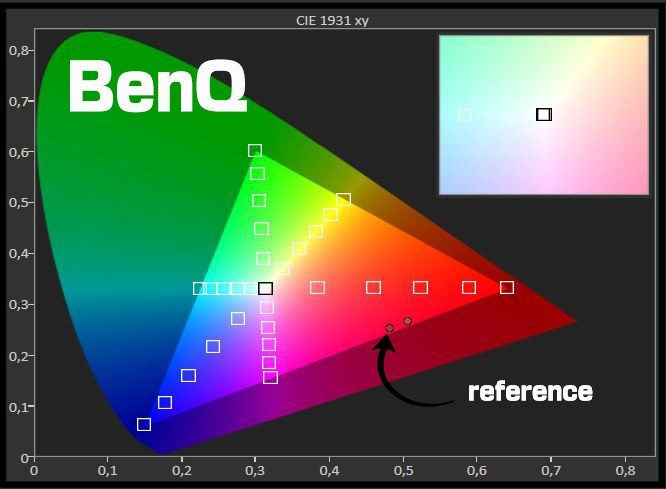Click the black-outlined white point marker in the main chart

tap(265, 288)
